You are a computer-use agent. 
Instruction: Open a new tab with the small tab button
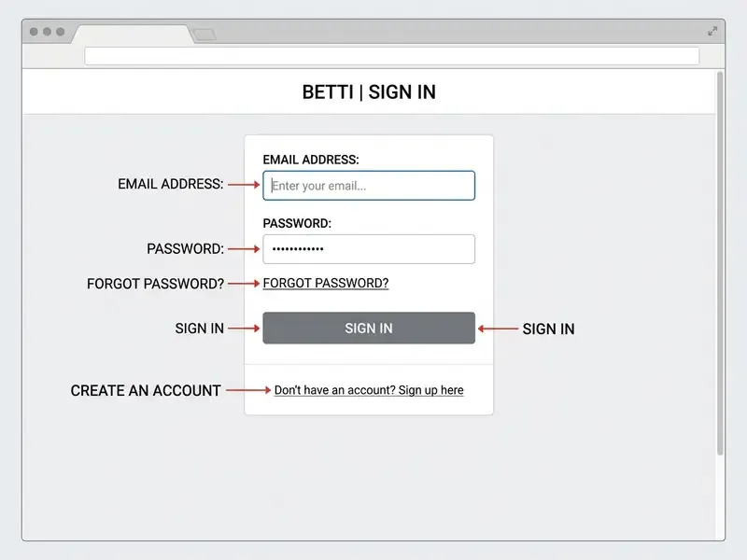pyautogui.click(x=204, y=35)
